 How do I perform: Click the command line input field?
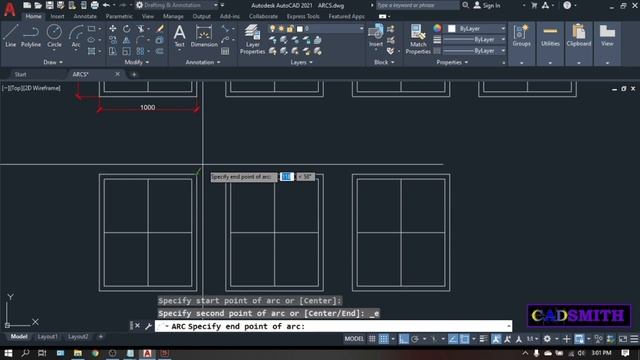pyautogui.click(x=333, y=326)
